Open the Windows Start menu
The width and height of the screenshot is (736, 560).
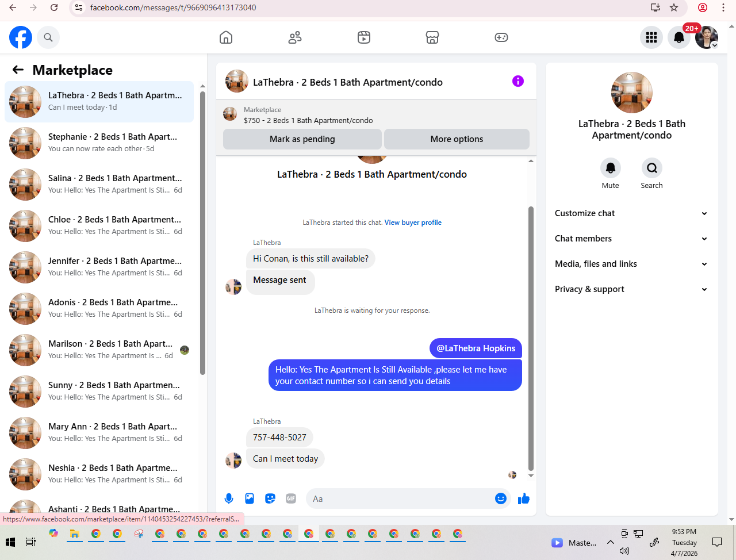tap(10, 542)
